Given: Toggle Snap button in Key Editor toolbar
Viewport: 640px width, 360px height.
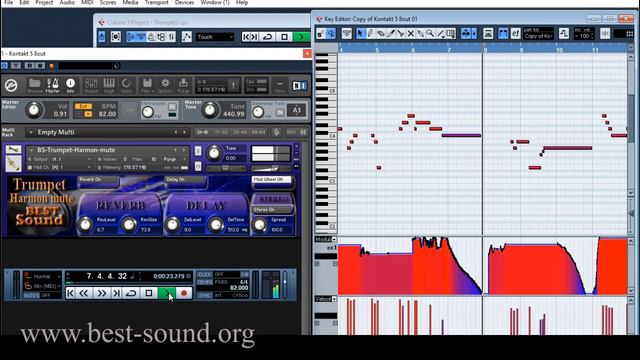Looking at the screenshot, I should pos(605,33).
